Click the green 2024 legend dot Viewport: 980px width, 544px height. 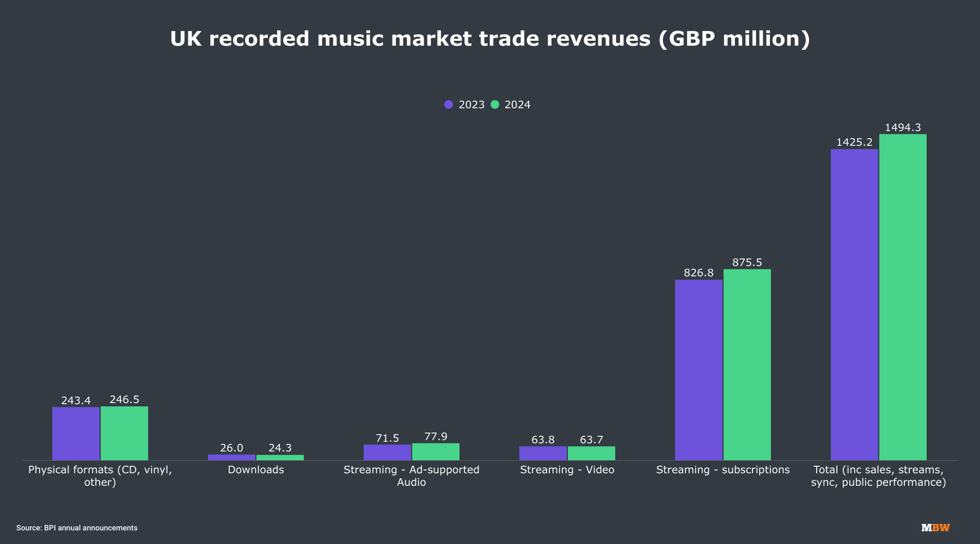pos(495,104)
